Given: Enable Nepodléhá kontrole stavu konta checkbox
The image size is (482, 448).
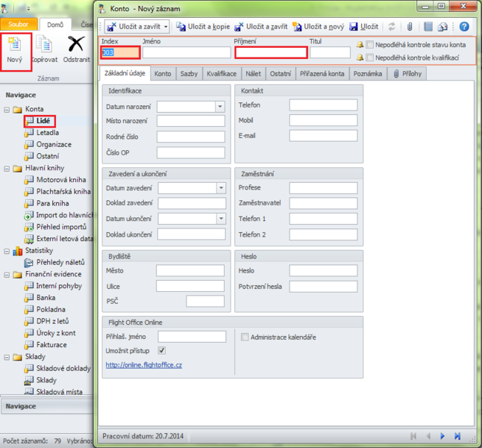Looking at the screenshot, I should pos(370,45).
